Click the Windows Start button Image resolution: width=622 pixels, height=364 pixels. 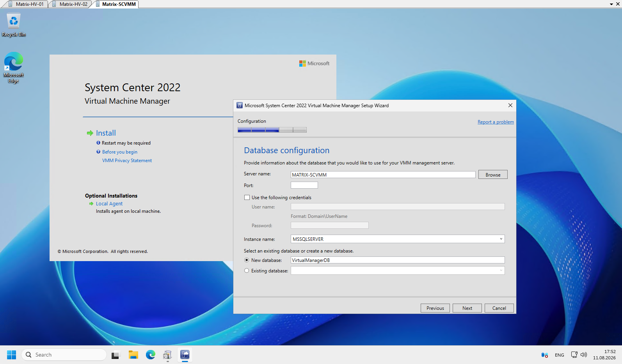[x=12, y=355]
